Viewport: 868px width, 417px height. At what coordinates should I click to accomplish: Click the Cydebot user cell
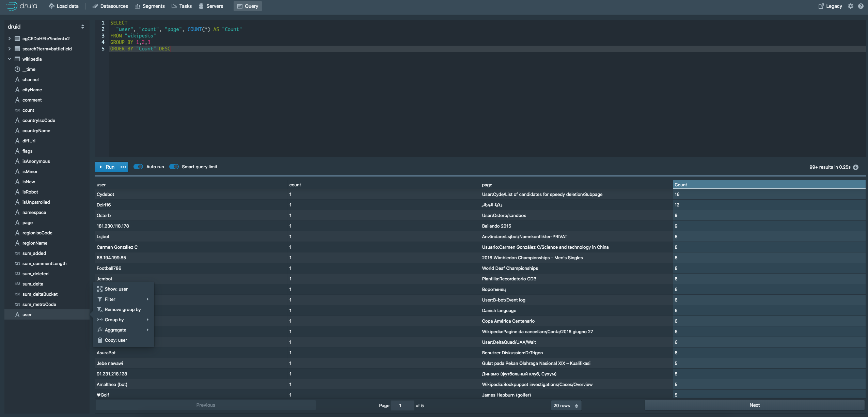[x=191, y=194]
